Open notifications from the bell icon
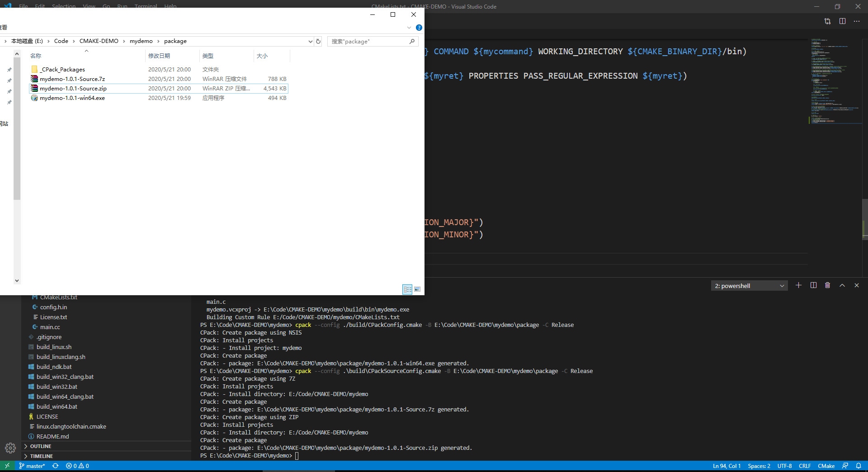 pyautogui.click(x=859, y=466)
